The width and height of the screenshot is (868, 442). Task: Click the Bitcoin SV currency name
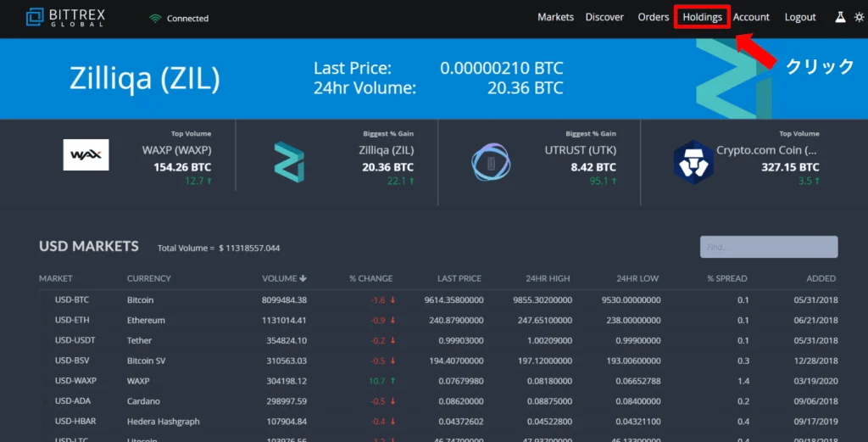(x=146, y=361)
